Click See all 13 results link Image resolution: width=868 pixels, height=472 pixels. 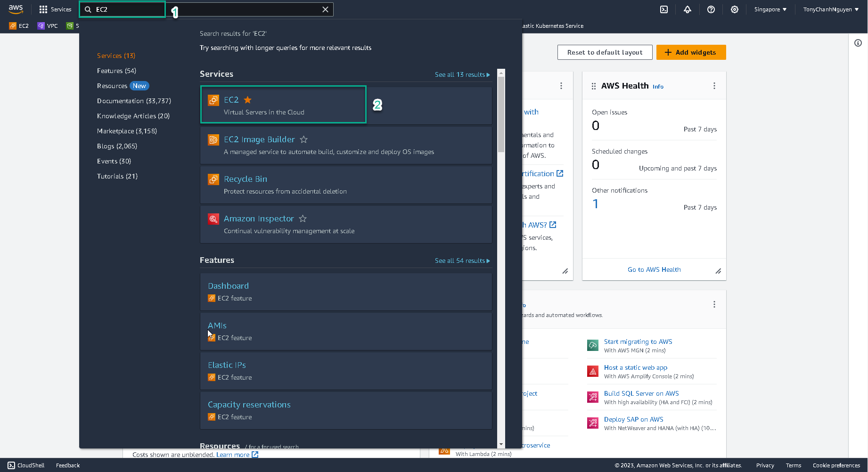coord(462,74)
